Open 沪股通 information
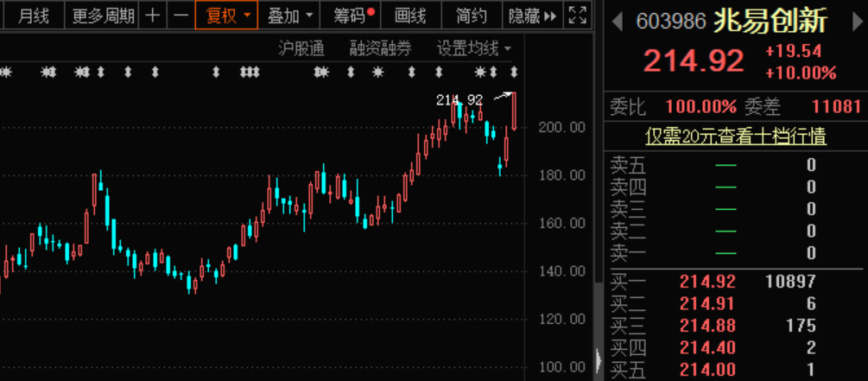This screenshot has width=868, height=381. click(x=301, y=48)
